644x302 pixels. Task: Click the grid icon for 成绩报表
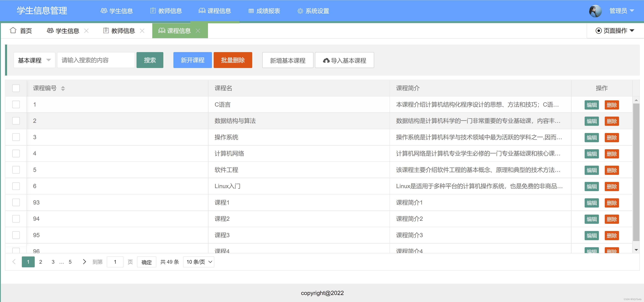coord(251,11)
